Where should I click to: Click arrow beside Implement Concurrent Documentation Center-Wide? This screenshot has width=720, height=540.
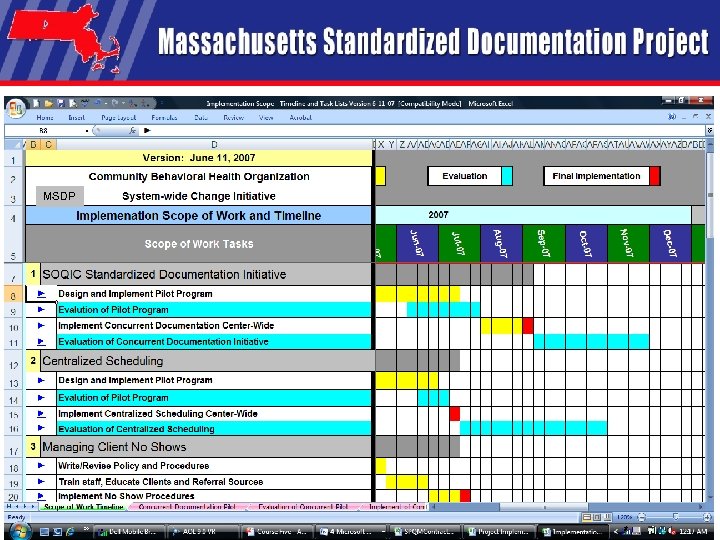(41, 326)
